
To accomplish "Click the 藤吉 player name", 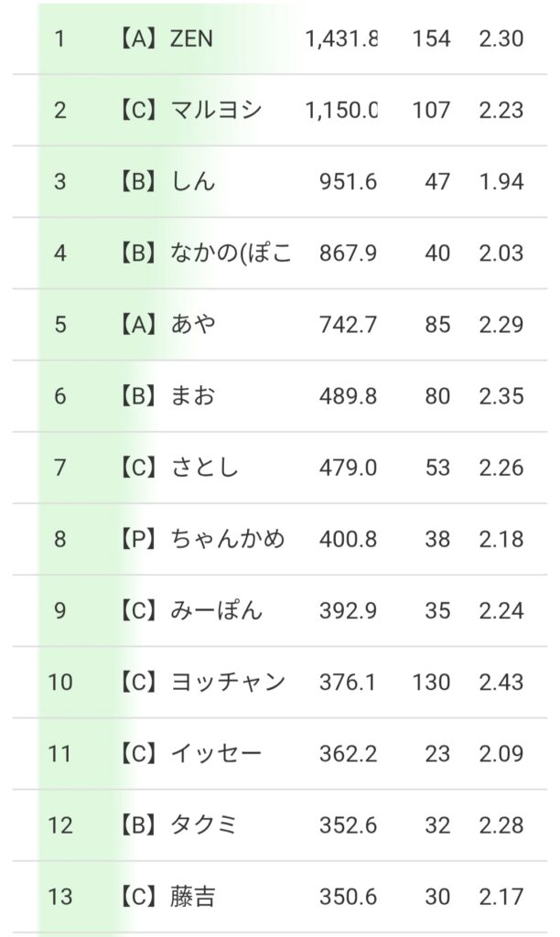I will click(193, 896).
